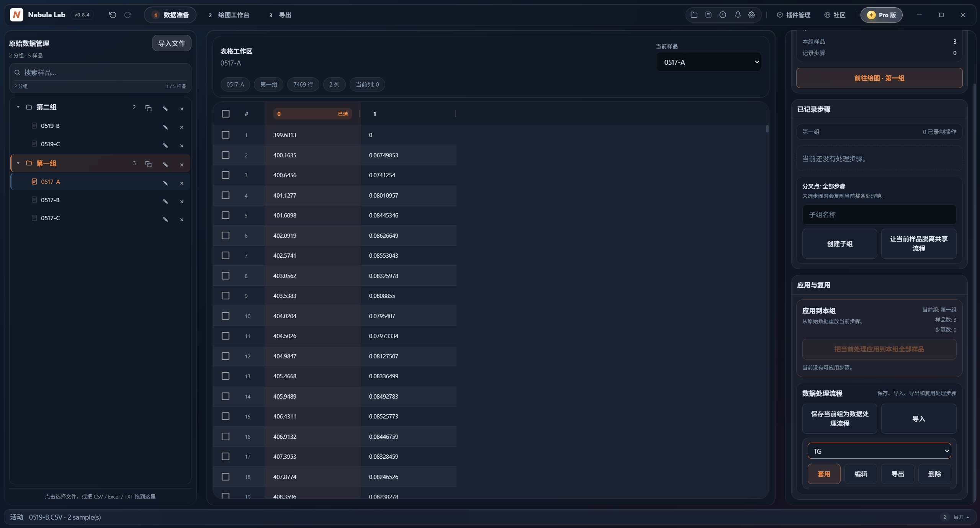Toggle the select-all checkbox in table header
The width and height of the screenshot is (980, 528).
tap(226, 114)
